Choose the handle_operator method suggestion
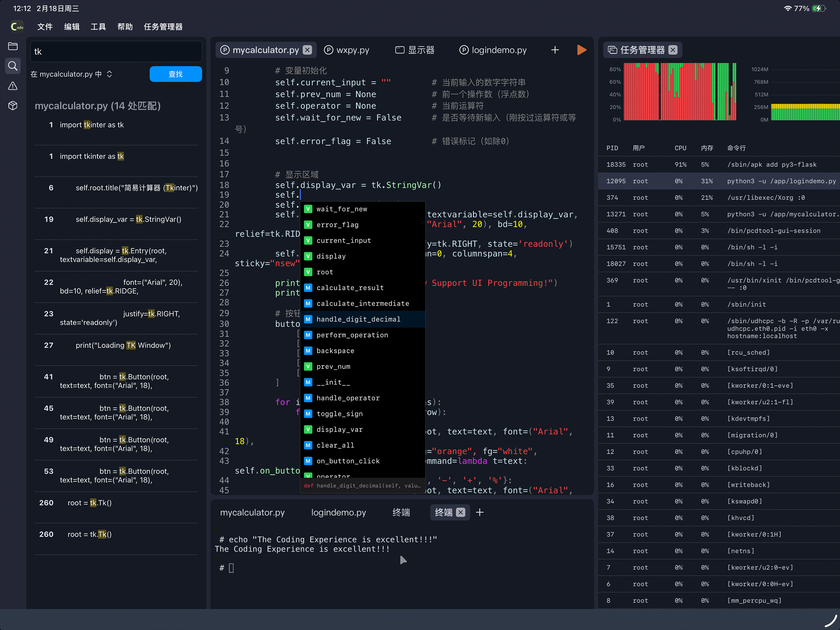 pos(363,398)
